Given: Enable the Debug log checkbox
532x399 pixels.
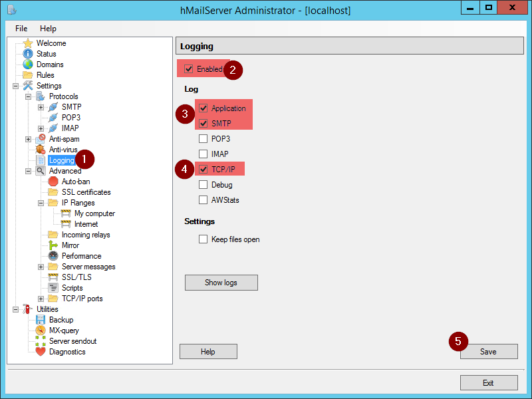Looking at the screenshot, I should coord(203,185).
